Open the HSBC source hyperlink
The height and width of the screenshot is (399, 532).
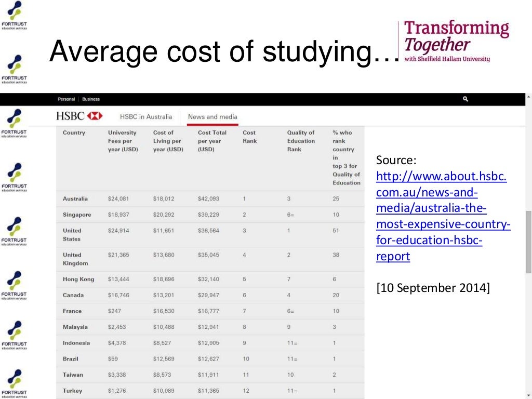(443, 216)
